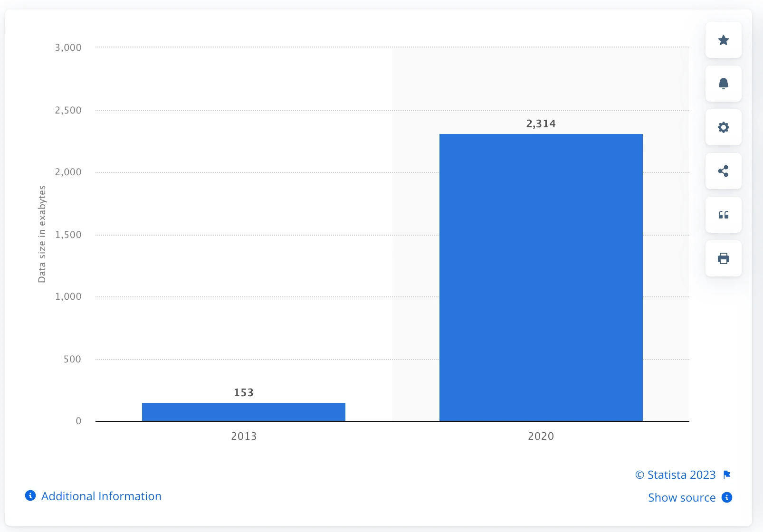
Task: Click the 3,000 y-axis label
Action: click(x=68, y=47)
